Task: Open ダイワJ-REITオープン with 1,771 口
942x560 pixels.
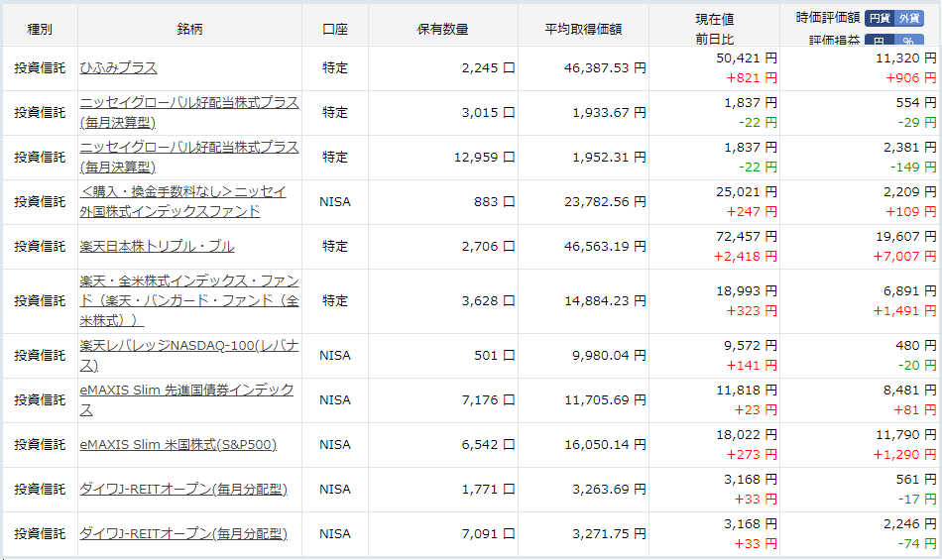Action: (x=183, y=490)
